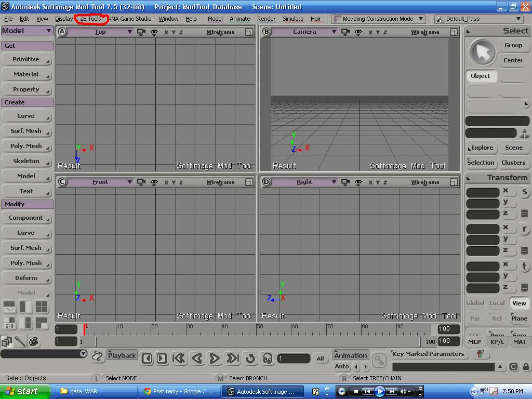The height and width of the screenshot is (399, 532).
Task: Open Right viewport view-type dropdown
Action: click(304, 182)
